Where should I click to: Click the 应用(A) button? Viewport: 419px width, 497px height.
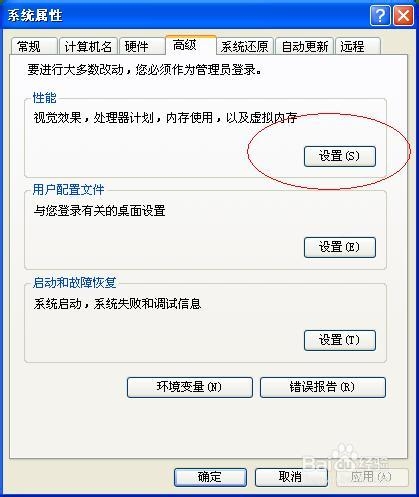tap(372, 477)
